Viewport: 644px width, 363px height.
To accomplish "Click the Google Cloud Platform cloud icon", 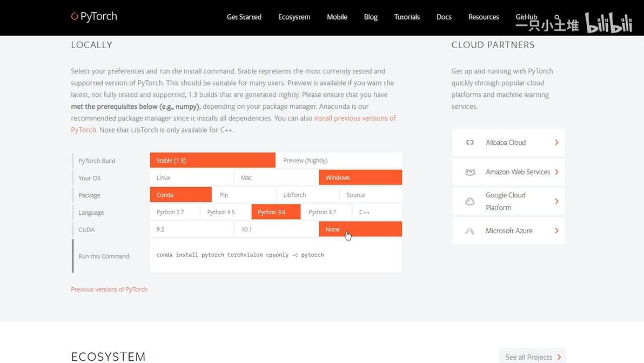I will pyautogui.click(x=469, y=201).
